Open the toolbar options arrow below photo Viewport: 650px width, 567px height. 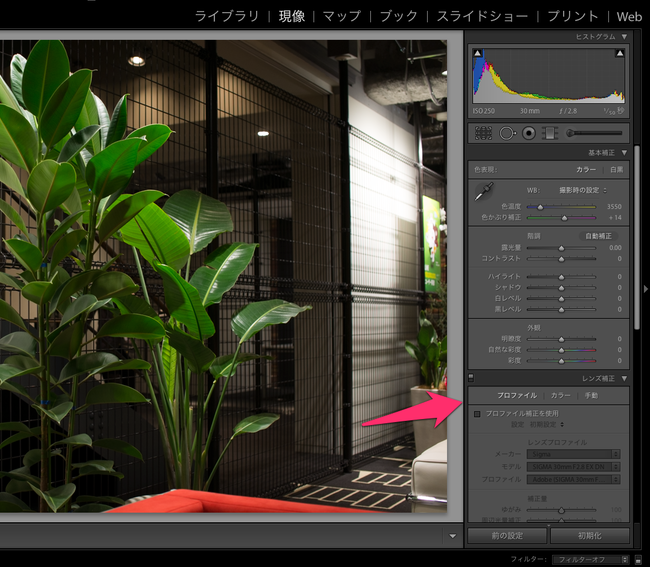click(x=453, y=536)
